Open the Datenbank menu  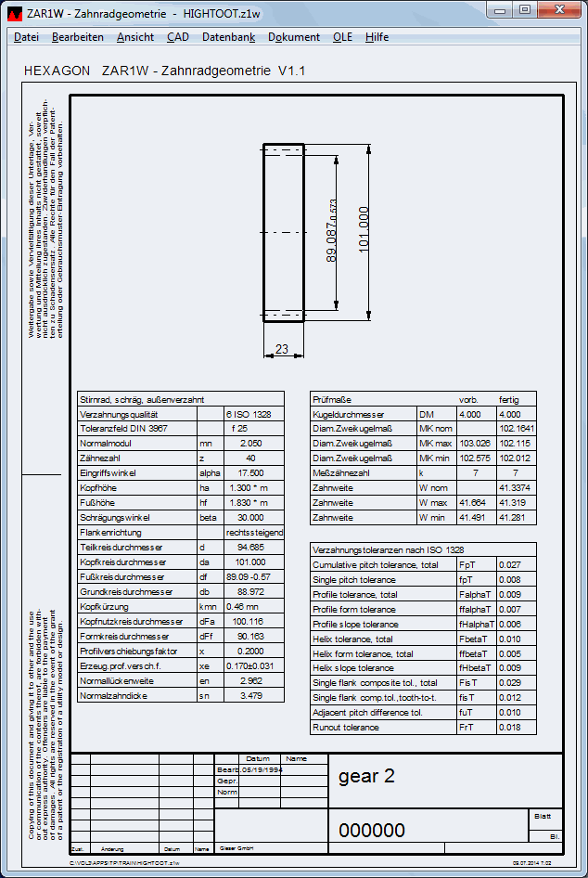pyautogui.click(x=228, y=37)
